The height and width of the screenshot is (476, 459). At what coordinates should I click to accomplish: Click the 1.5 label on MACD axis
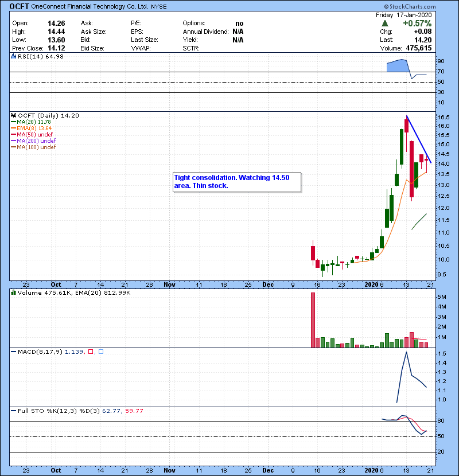pyautogui.click(x=442, y=354)
